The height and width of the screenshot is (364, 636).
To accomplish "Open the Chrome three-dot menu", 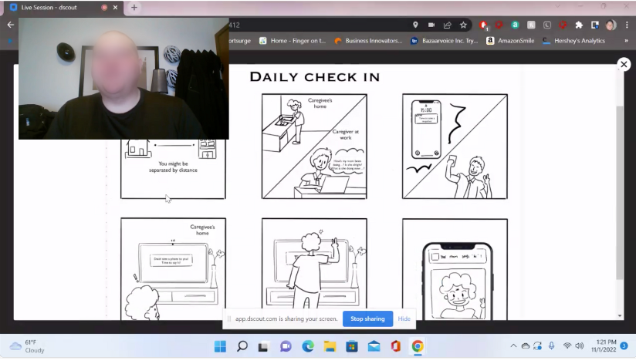I will [627, 25].
